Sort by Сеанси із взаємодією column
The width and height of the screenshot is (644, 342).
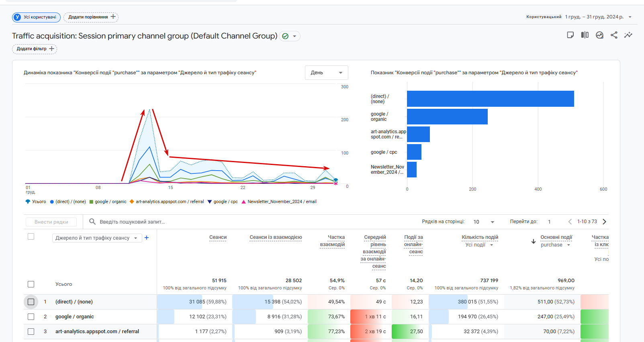click(276, 237)
